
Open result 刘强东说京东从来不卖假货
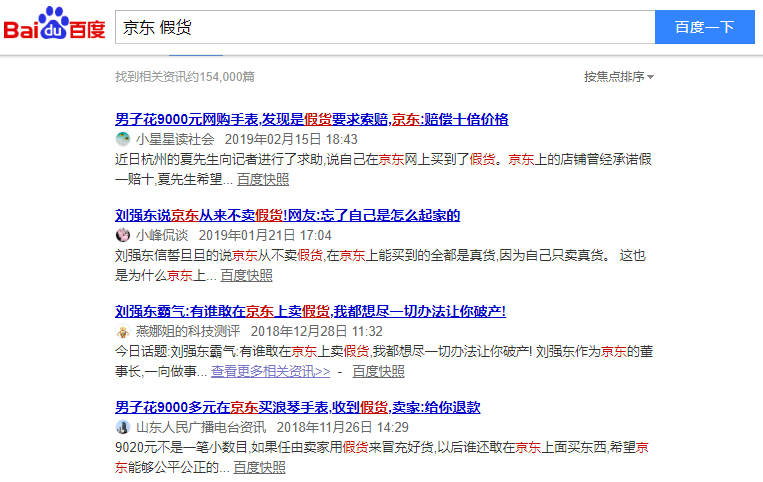(288, 215)
